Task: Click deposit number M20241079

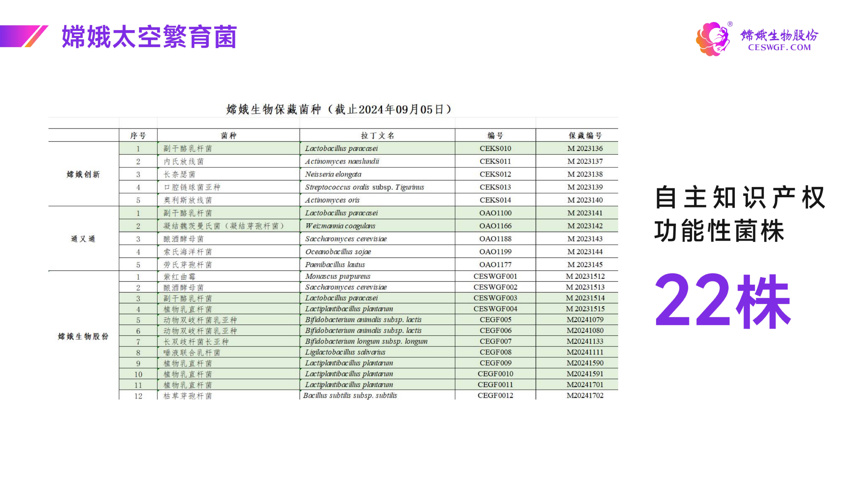Action: coord(585,320)
